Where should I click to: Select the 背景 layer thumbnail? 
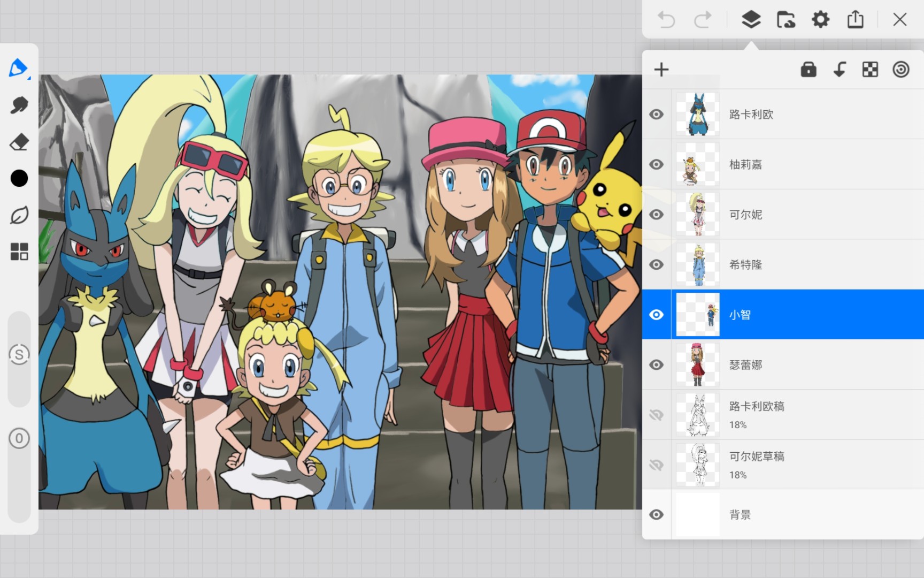coord(698,515)
